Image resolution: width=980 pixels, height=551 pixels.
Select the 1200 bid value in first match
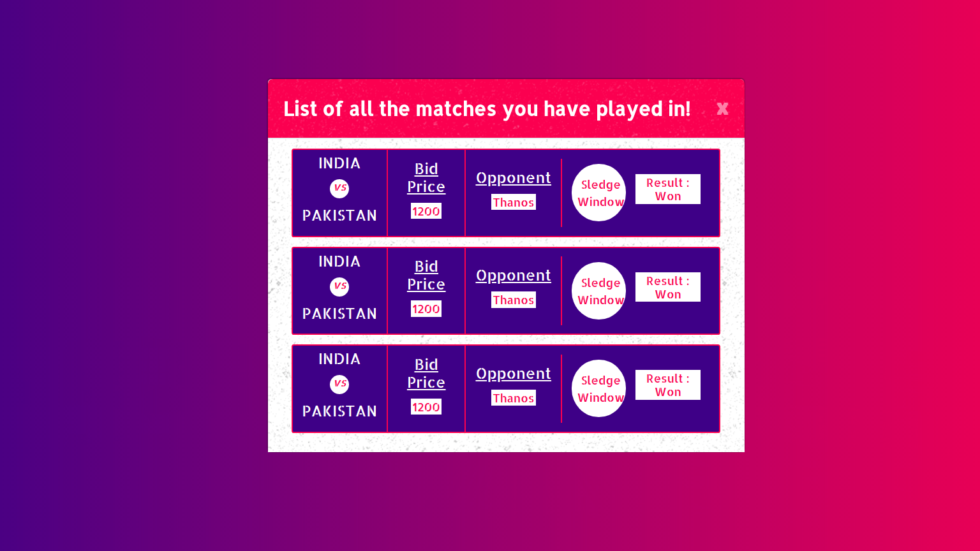(x=426, y=211)
